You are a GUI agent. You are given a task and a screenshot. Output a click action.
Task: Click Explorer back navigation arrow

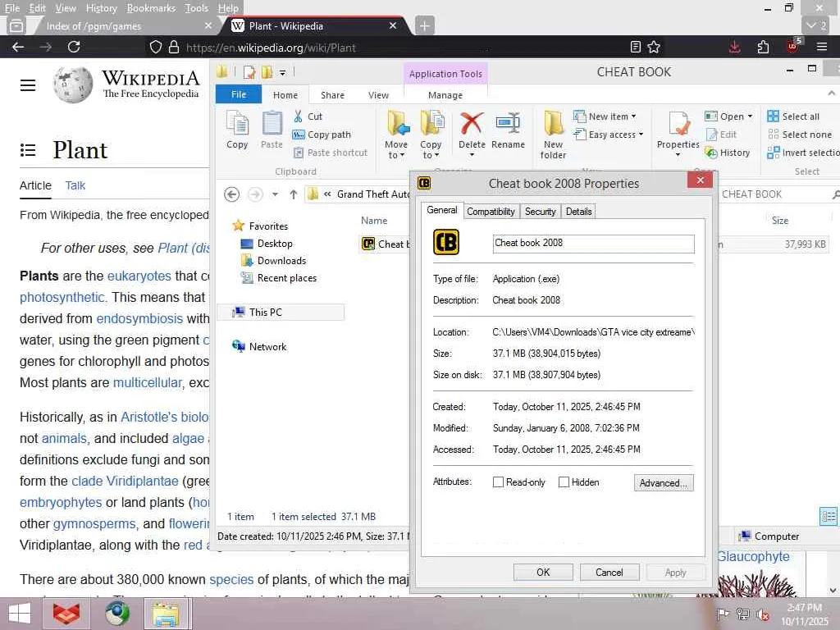click(x=231, y=194)
